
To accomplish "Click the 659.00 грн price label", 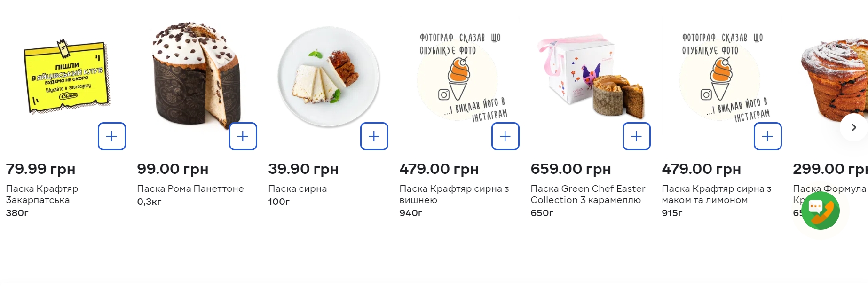I will (570, 169).
